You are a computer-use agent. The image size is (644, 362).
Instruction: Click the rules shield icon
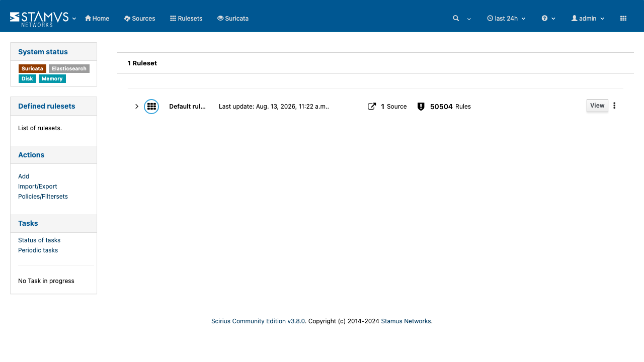pos(421,107)
